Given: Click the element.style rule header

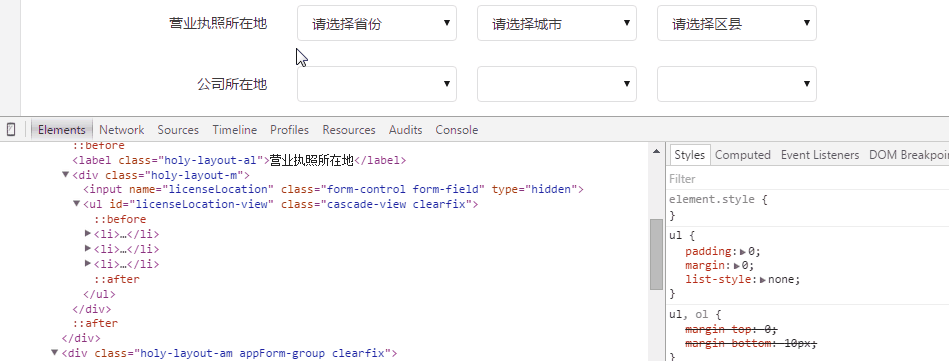Looking at the screenshot, I should pos(718,199).
